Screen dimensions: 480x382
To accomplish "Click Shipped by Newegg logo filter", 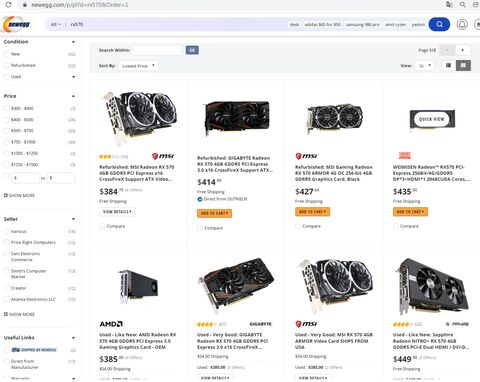I will coord(34,350).
